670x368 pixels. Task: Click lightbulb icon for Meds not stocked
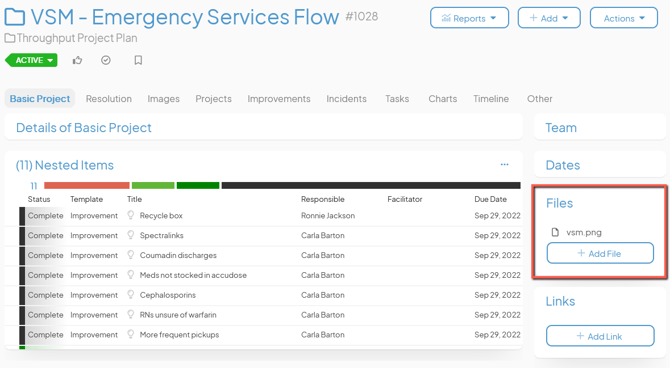[131, 275]
